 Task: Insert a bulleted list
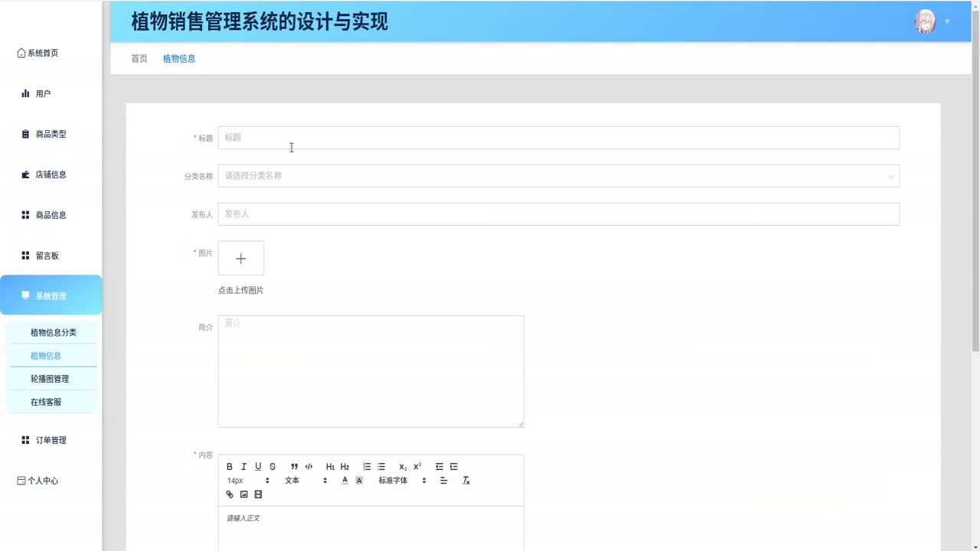click(381, 467)
